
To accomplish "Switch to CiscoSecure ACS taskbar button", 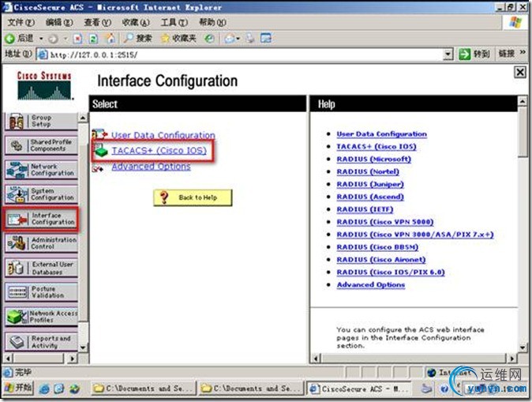I will (359, 389).
